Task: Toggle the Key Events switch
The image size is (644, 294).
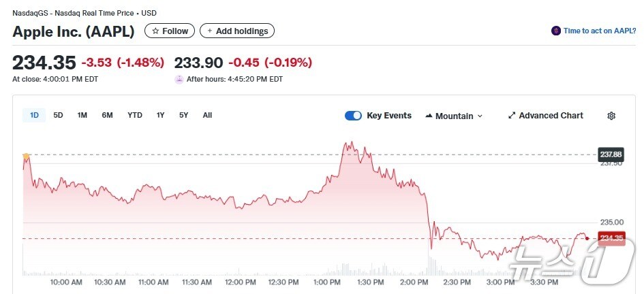Action: coord(353,116)
